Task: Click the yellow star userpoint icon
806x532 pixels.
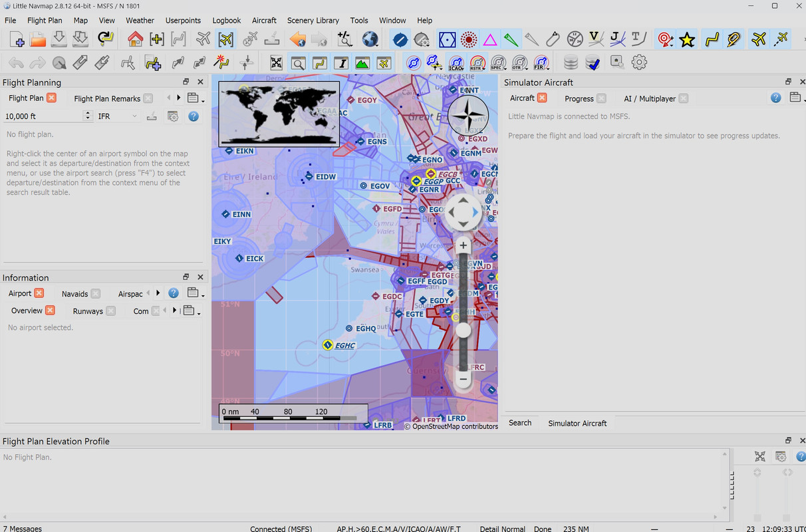Action: point(688,40)
